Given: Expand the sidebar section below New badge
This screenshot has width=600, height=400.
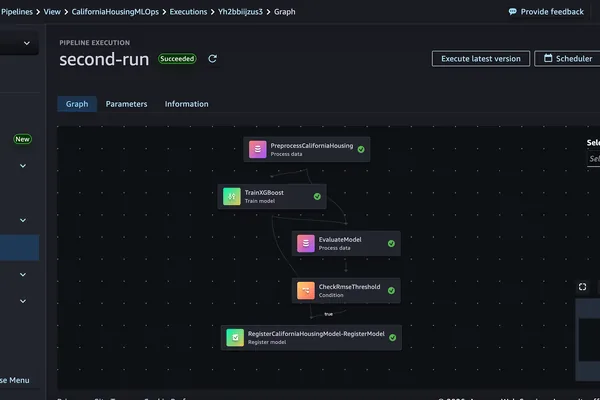Looking at the screenshot, I should pyautogui.click(x=23, y=166).
